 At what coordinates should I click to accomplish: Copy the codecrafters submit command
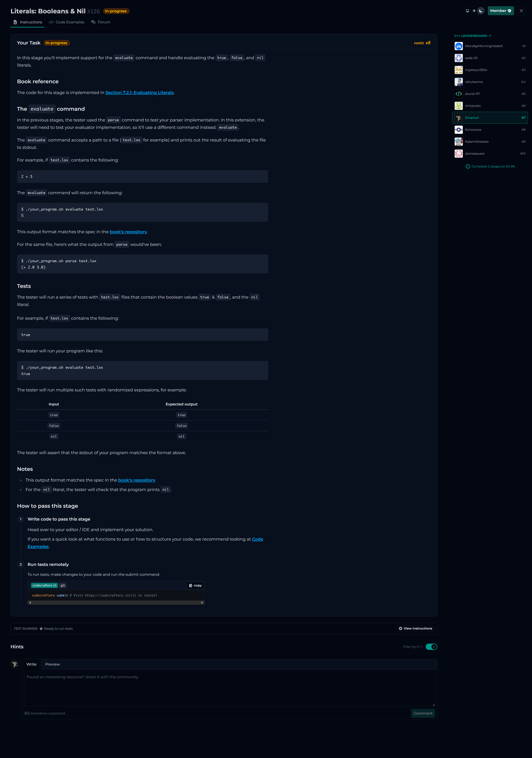pyautogui.click(x=195, y=585)
